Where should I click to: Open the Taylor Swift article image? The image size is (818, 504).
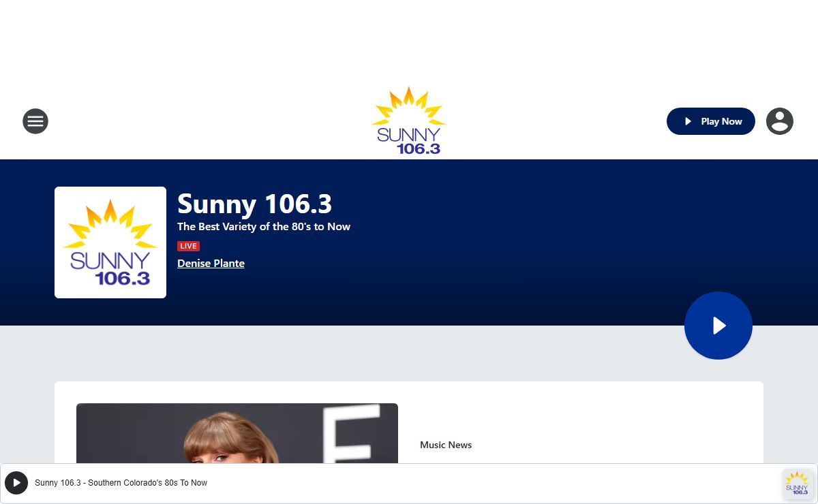click(237, 433)
